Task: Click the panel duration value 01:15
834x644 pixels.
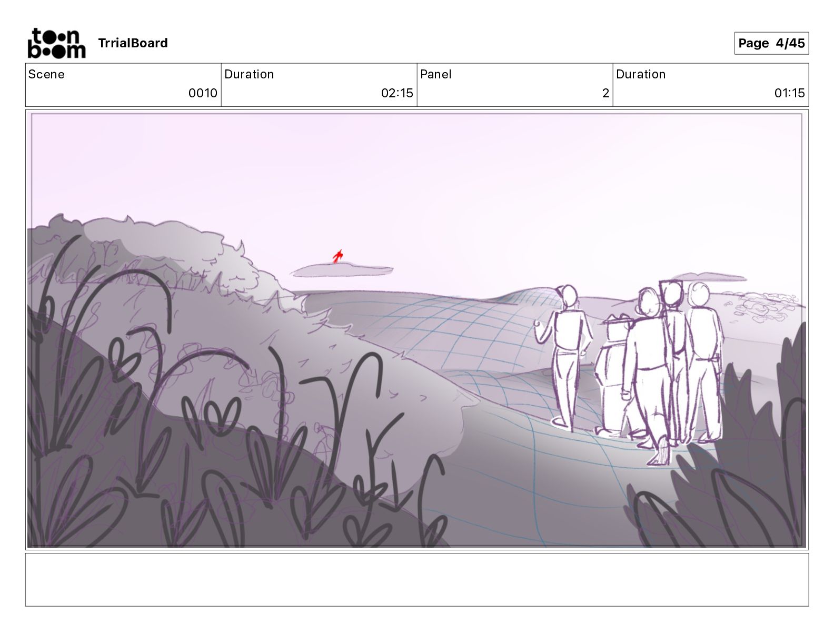Action: pos(789,93)
